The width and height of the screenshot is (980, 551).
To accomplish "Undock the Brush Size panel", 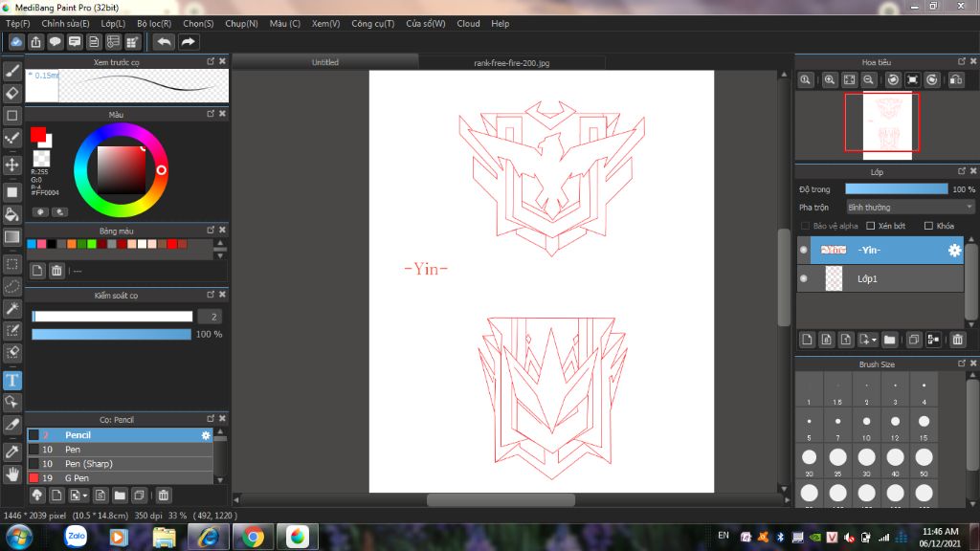I will pos(961,363).
